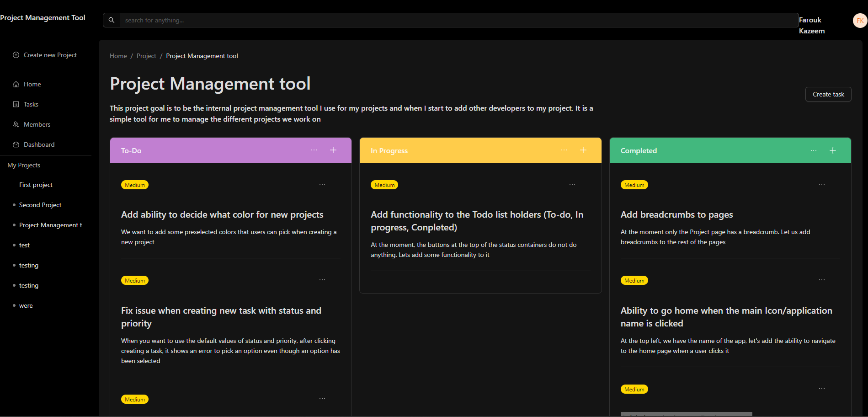Click the Create task button
Viewport: 868px width, 417px height.
click(x=828, y=94)
